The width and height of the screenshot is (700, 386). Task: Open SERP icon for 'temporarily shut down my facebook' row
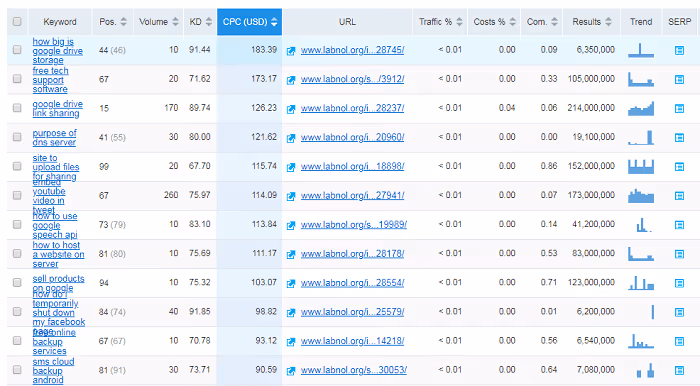pyautogui.click(x=679, y=312)
